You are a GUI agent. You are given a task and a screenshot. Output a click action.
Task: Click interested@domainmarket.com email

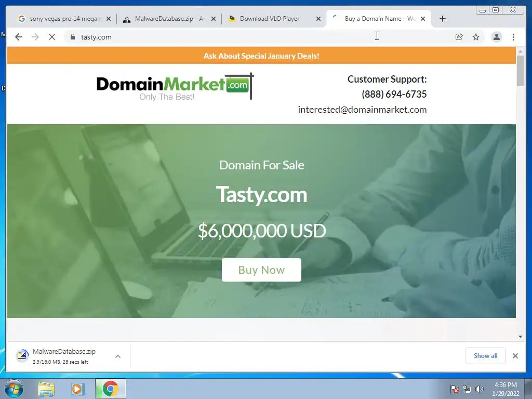pos(362,110)
